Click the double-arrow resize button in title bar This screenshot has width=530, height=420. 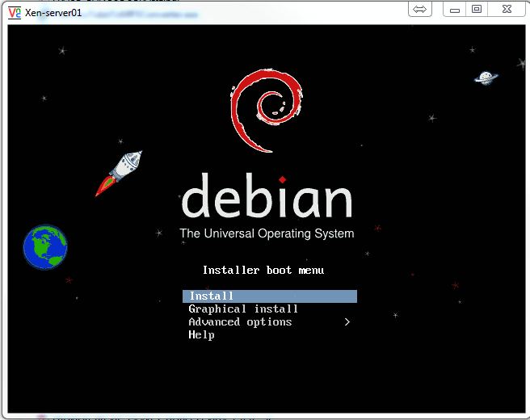(419, 9)
